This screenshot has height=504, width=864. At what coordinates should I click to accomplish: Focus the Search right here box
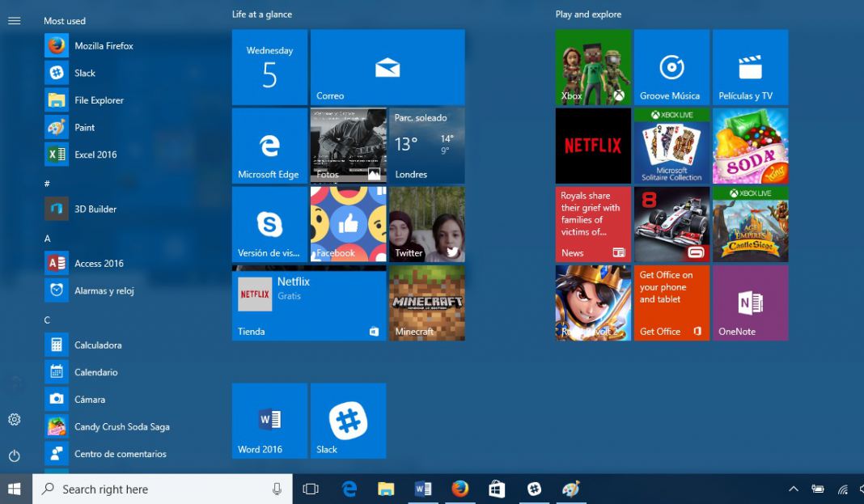(x=162, y=489)
